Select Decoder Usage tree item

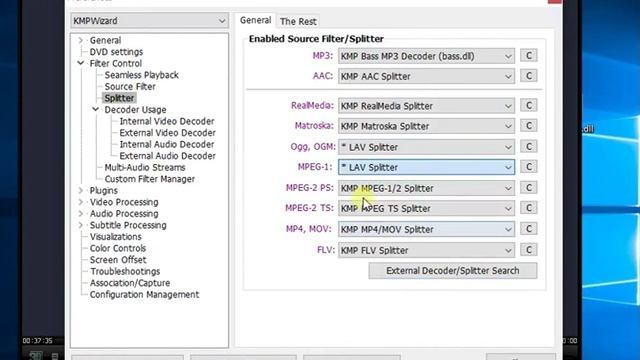135,110
